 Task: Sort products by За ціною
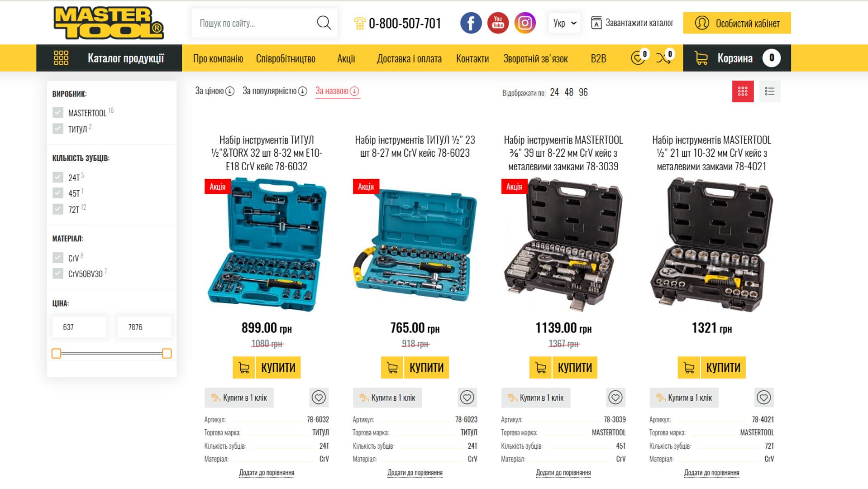[x=215, y=91]
